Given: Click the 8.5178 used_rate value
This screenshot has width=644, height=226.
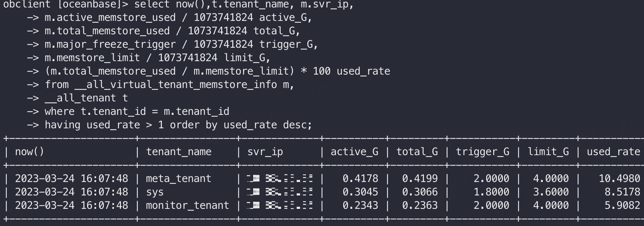Looking at the screenshot, I should point(622,192).
